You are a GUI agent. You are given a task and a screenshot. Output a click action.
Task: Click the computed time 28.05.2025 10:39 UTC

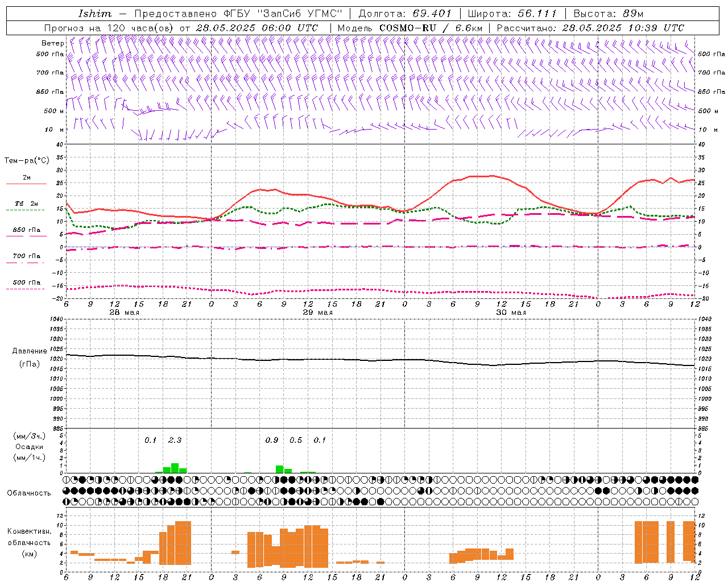tap(623, 28)
